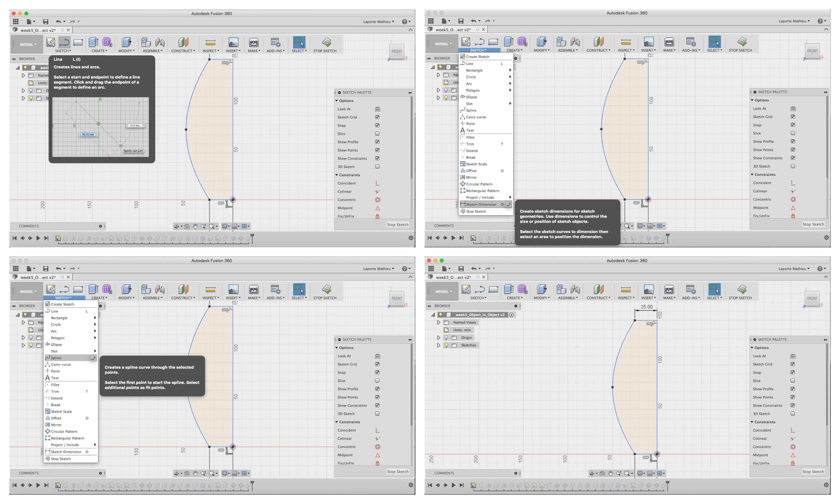In the window with the 25.00 dimension, expand the Named Views tree arrow
This screenshot has width=840, height=504.
point(438,322)
